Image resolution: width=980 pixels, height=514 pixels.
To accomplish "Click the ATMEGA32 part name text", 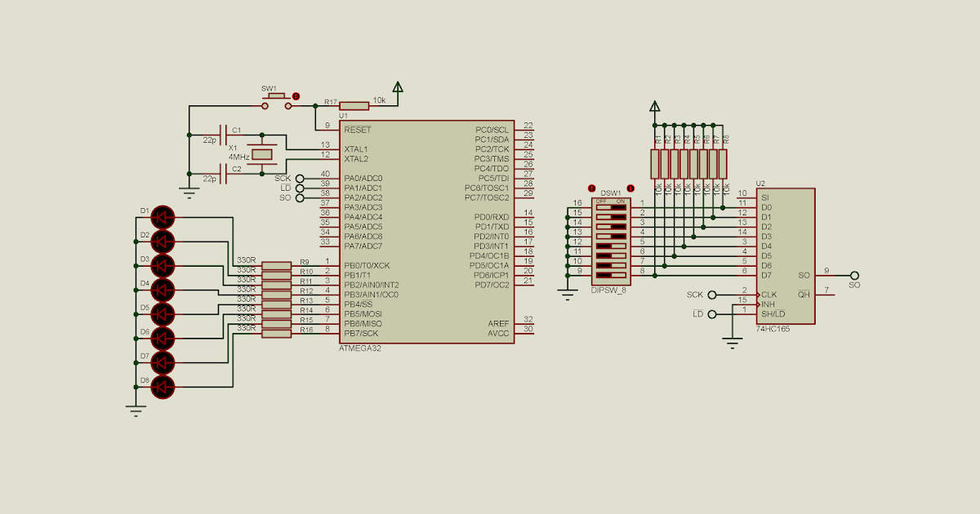I will click(360, 348).
